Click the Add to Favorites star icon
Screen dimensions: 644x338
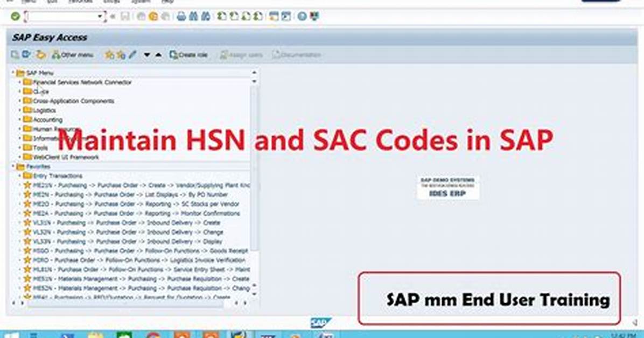click(109, 54)
